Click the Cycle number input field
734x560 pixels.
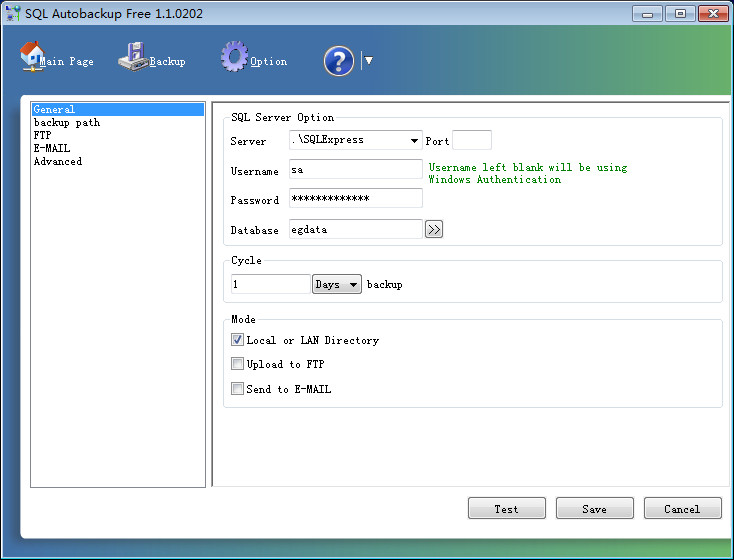(x=271, y=284)
